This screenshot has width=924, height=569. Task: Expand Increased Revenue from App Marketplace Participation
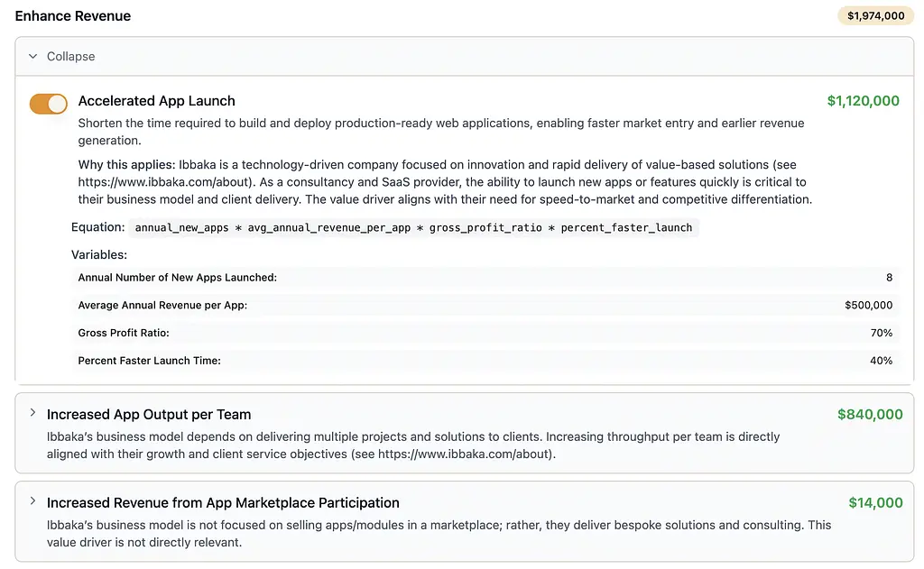[x=33, y=501]
